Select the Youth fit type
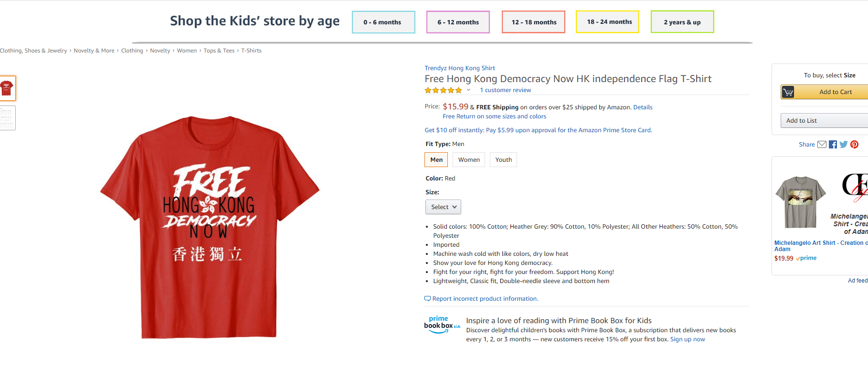Image resolution: width=868 pixels, height=379 pixels. pos(503,160)
